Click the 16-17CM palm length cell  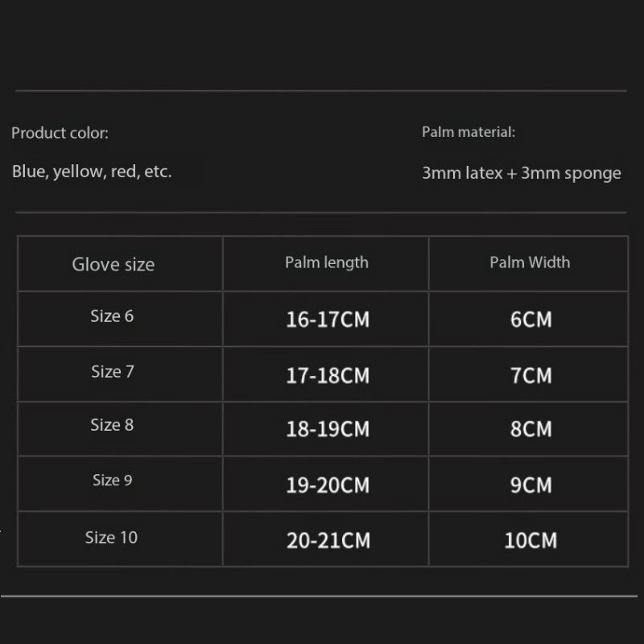click(328, 320)
